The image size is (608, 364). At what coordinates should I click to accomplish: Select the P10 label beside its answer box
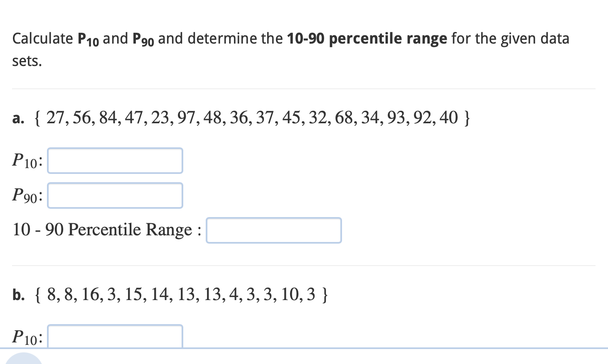(x=26, y=161)
